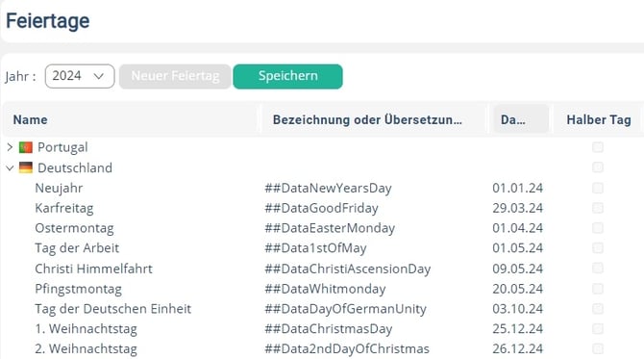
Task: Click the Speichern button
Action: pyautogui.click(x=288, y=76)
